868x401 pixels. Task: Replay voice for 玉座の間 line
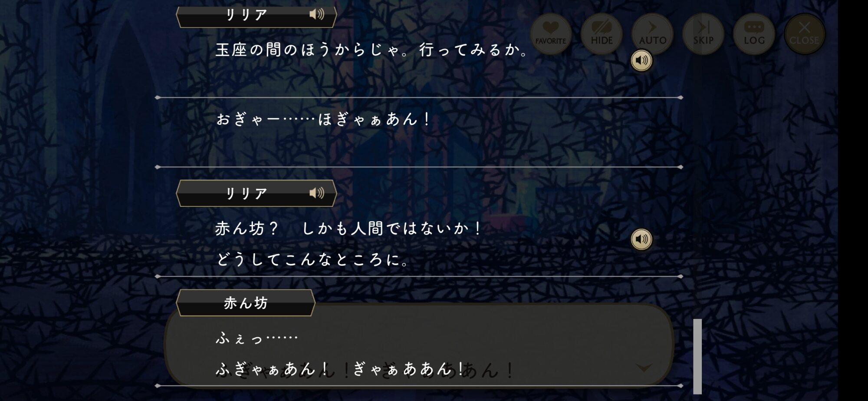click(x=641, y=60)
